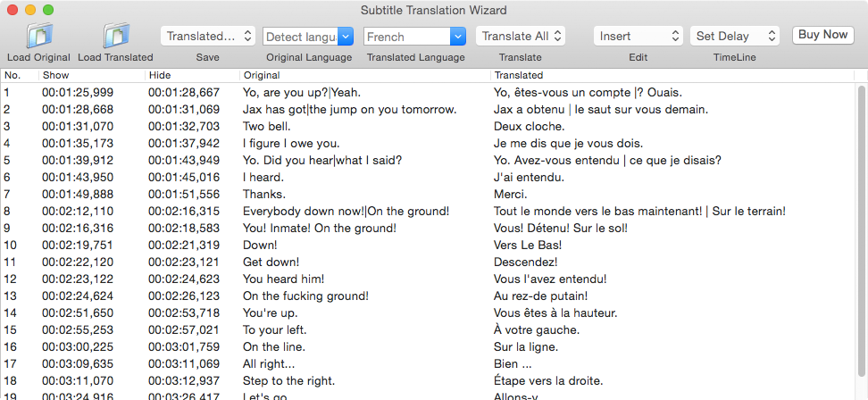
Task: Click show time 00:01:25,999
Action: click(78, 93)
